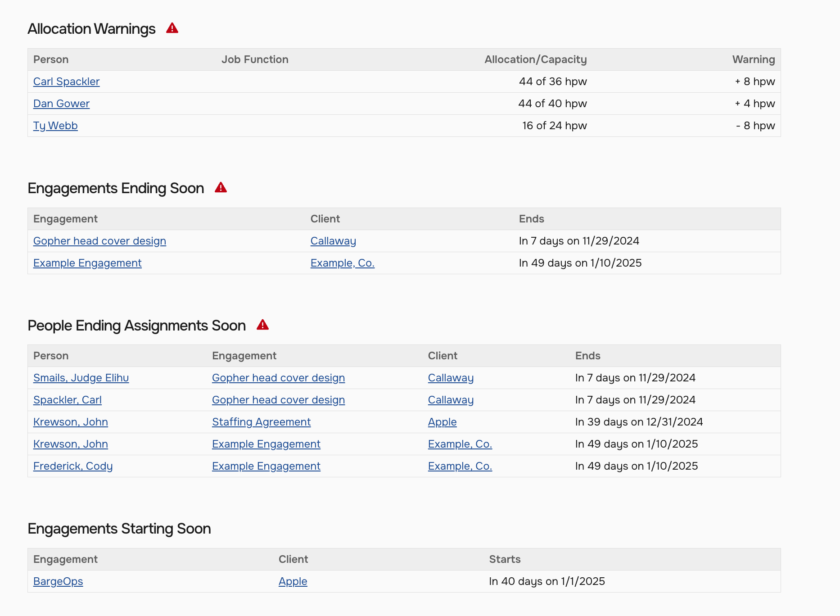The height and width of the screenshot is (616, 840).
Task: Open Callaway client in Smails, Judge Elihu row
Action: click(x=451, y=378)
